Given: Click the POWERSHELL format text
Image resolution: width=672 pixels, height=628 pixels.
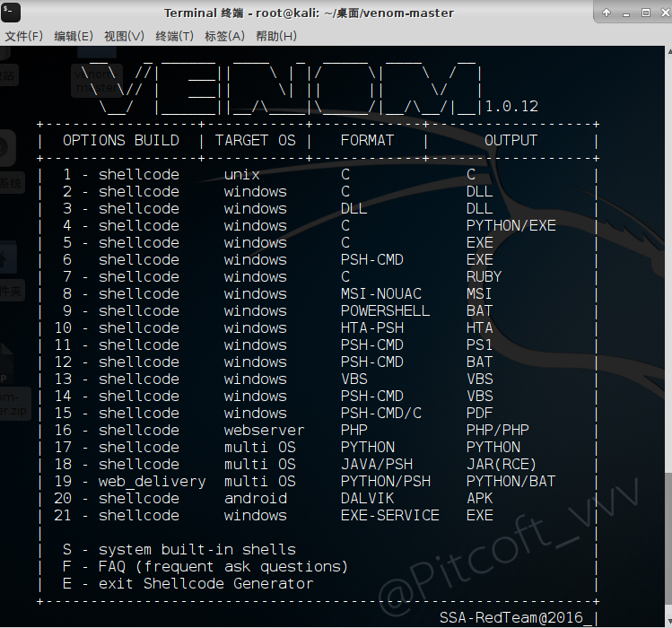Looking at the screenshot, I should point(385,311).
